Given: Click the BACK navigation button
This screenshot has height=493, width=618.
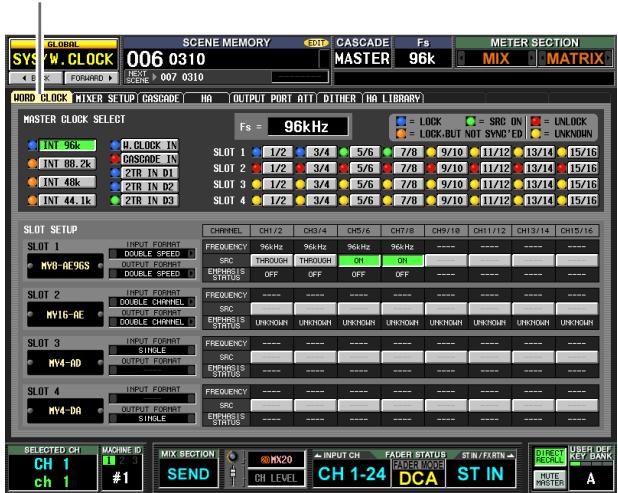Looking at the screenshot, I should point(35,78).
